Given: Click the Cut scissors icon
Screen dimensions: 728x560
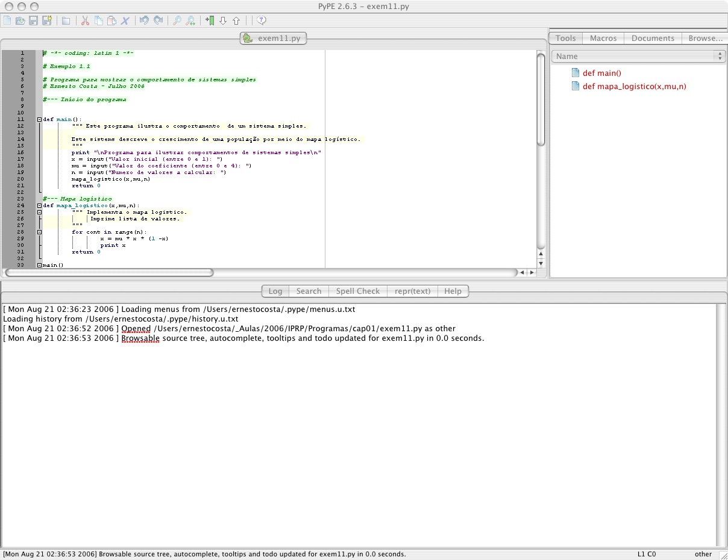Looking at the screenshot, I should pyautogui.click(x=85, y=21).
